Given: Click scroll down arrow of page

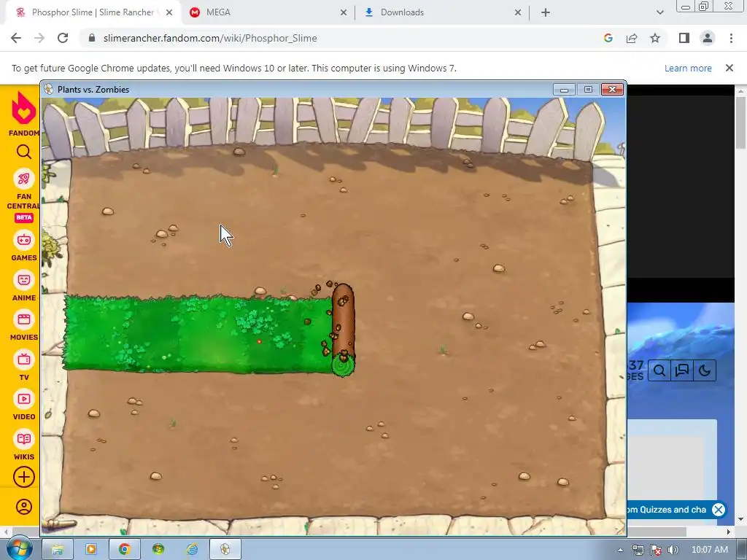Looking at the screenshot, I should click(x=740, y=519).
